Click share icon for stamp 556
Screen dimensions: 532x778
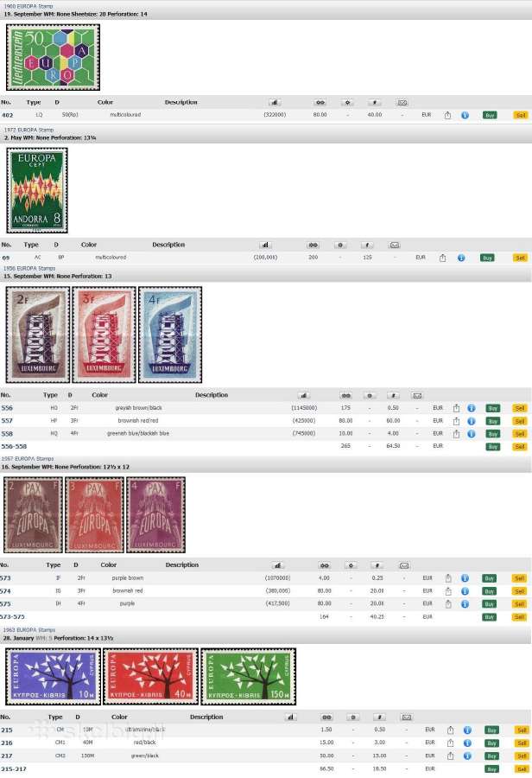pos(456,408)
